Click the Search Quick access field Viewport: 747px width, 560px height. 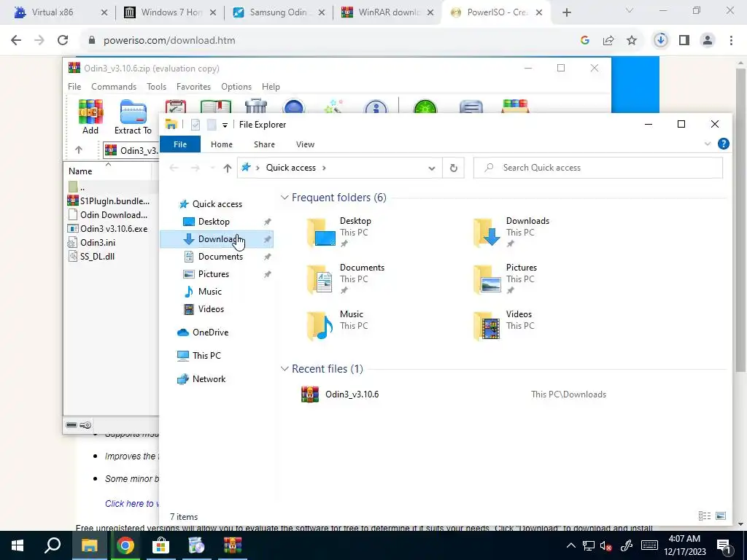point(598,168)
